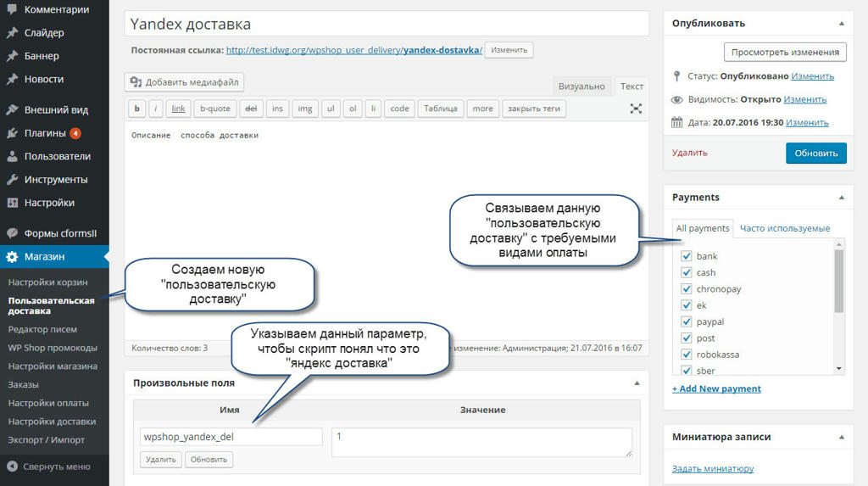Uncheck the paypal payment checkbox
This screenshot has height=486, width=868.
pyautogui.click(x=687, y=321)
